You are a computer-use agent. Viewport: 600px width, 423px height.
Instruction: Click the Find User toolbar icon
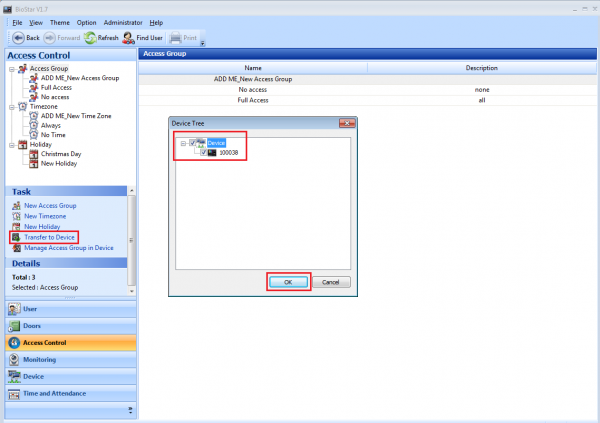pyautogui.click(x=131, y=38)
